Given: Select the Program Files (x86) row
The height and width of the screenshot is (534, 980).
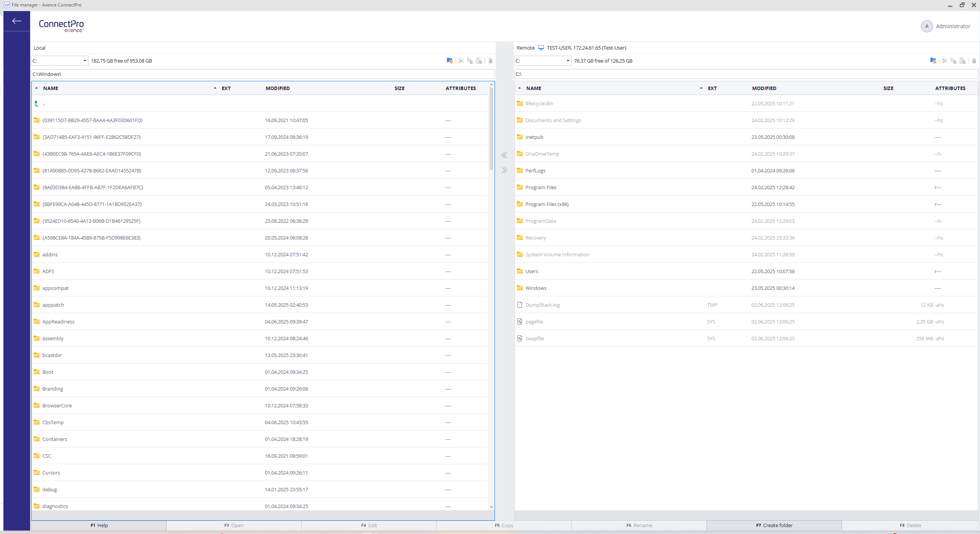Looking at the screenshot, I should (x=746, y=204).
